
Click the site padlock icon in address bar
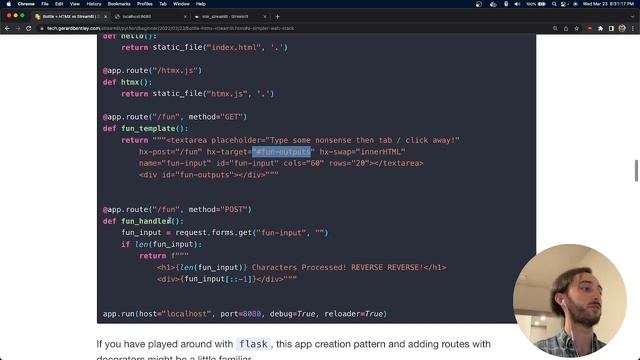point(42,28)
